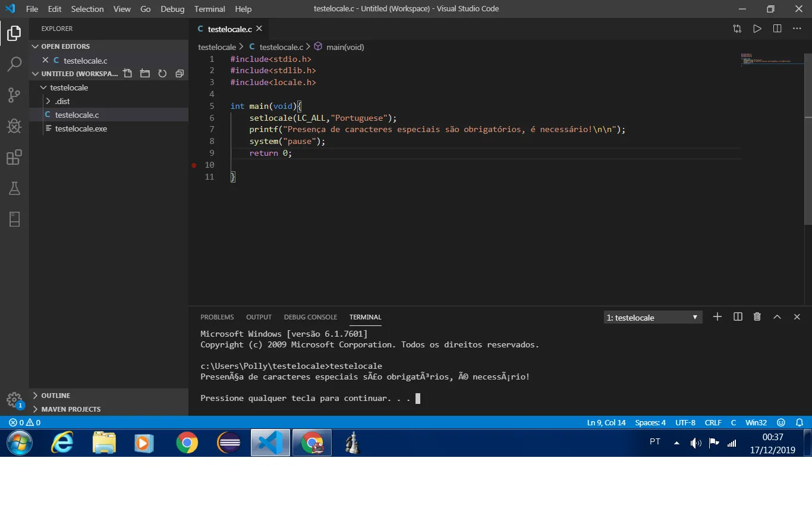Open Internet Explorer from taskbar

point(62,443)
